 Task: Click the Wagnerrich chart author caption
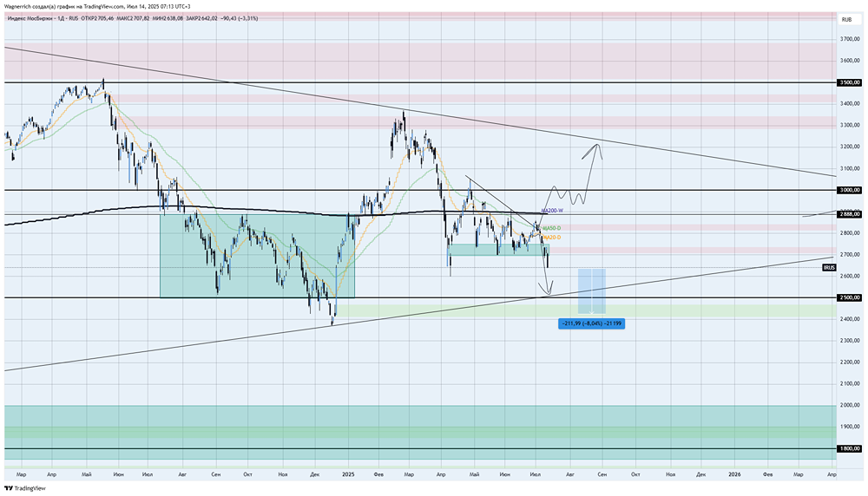tap(97, 6)
